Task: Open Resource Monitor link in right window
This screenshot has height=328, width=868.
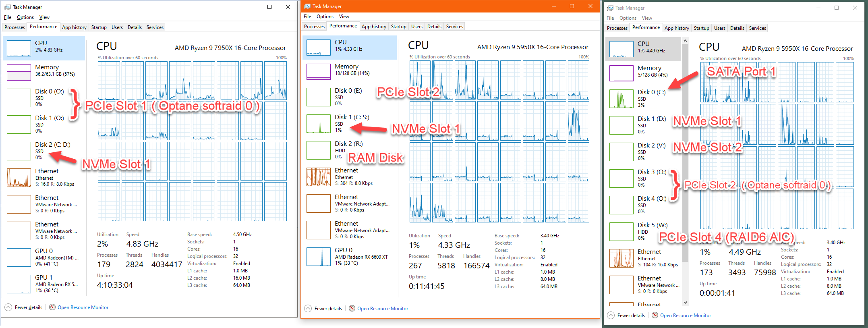Action: [686, 316]
